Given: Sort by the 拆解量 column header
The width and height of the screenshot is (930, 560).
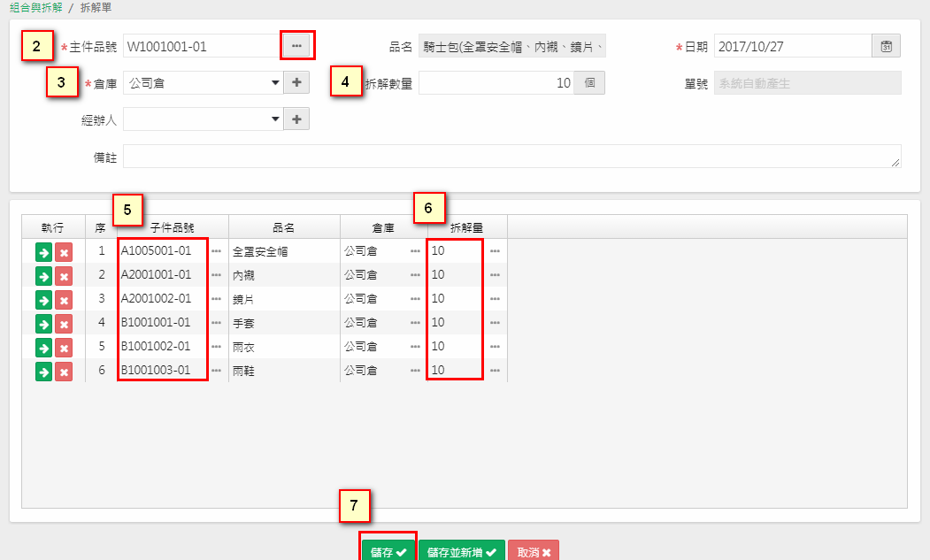Looking at the screenshot, I should pyautogui.click(x=467, y=227).
